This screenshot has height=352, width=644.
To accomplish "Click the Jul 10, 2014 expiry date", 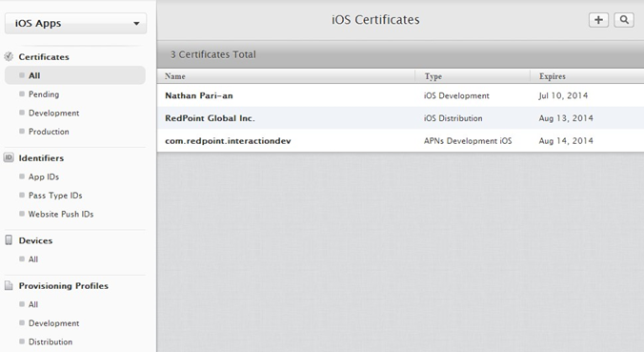I will (563, 95).
